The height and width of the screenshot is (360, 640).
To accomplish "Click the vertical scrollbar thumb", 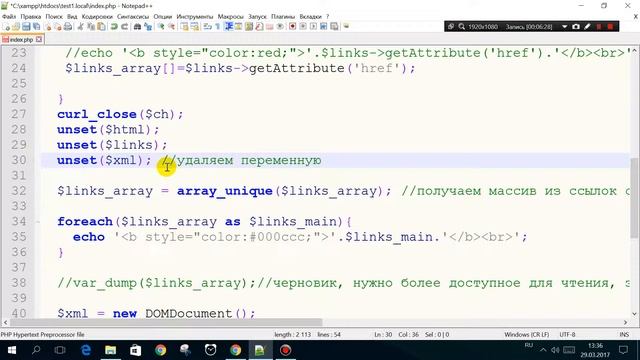I will [x=634, y=198].
